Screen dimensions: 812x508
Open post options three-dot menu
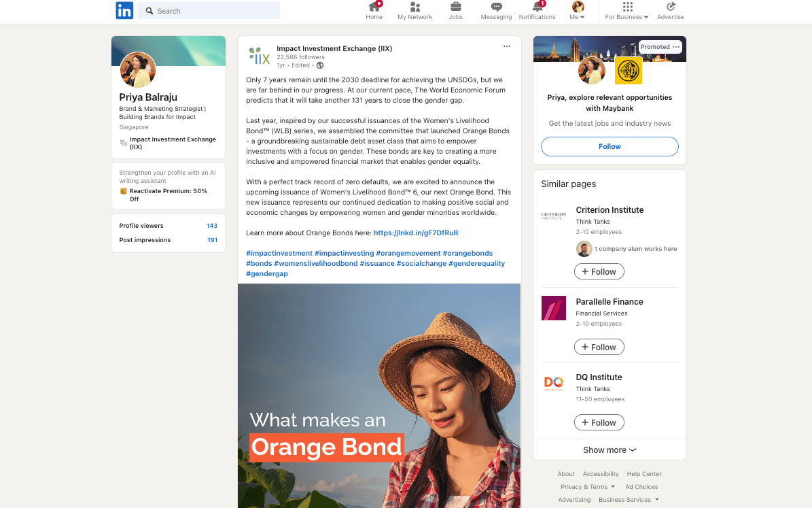coord(507,46)
